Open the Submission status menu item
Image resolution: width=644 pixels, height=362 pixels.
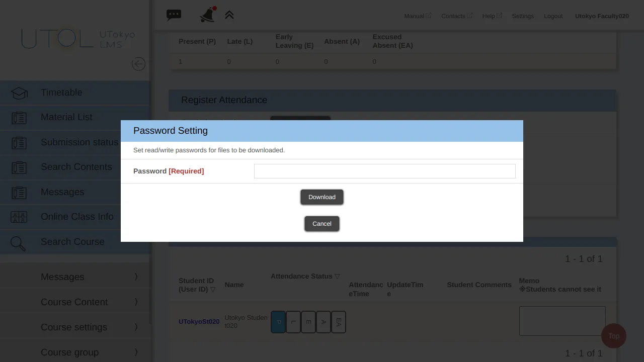click(79, 142)
